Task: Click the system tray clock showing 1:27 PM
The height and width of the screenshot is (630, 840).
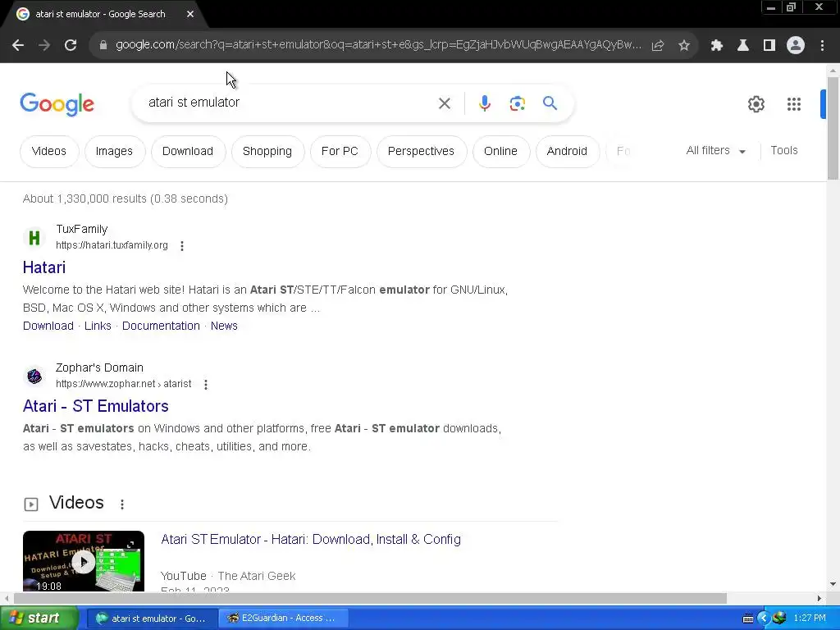Action: click(810, 619)
